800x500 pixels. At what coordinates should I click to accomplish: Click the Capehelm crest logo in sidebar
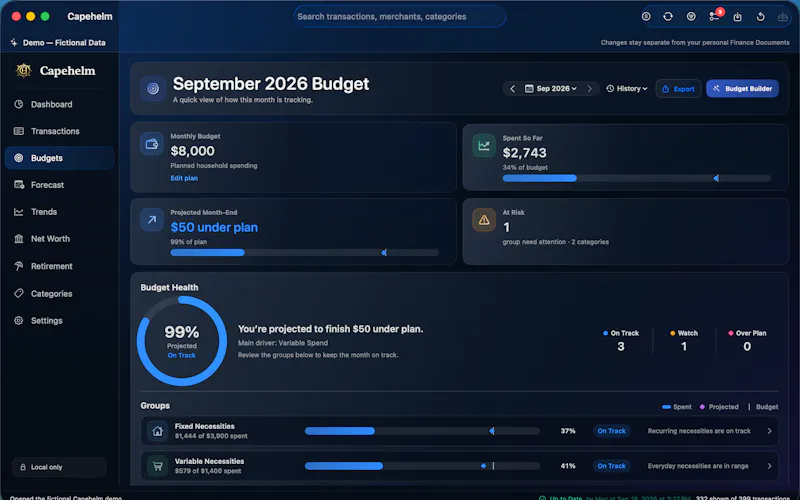[23, 71]
